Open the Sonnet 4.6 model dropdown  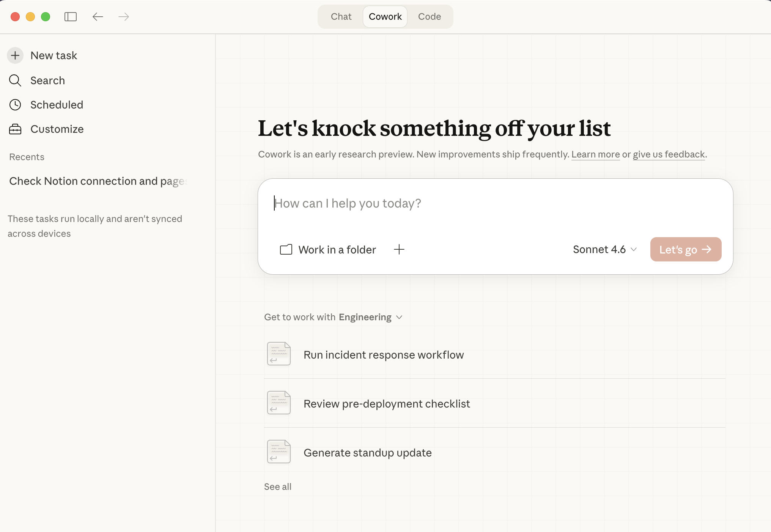coord(605,249)
